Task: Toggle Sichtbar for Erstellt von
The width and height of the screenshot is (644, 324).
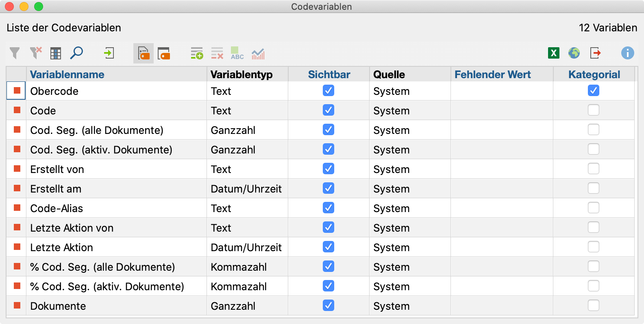Action: [329, 169]
